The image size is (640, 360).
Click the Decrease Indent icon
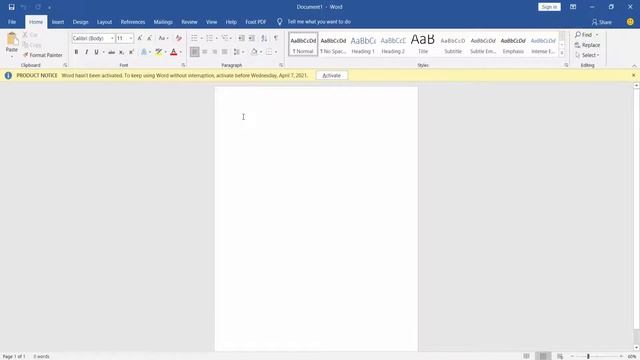click(242, 38)
